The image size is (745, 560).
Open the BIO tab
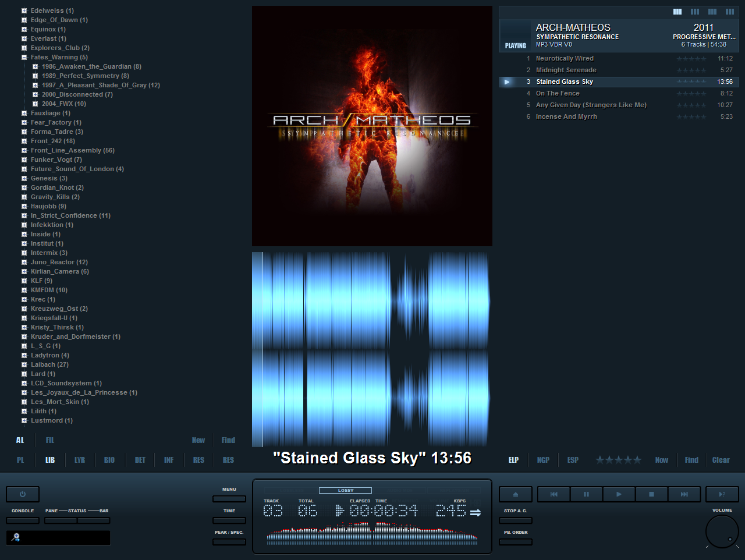[x=109, y=460]
